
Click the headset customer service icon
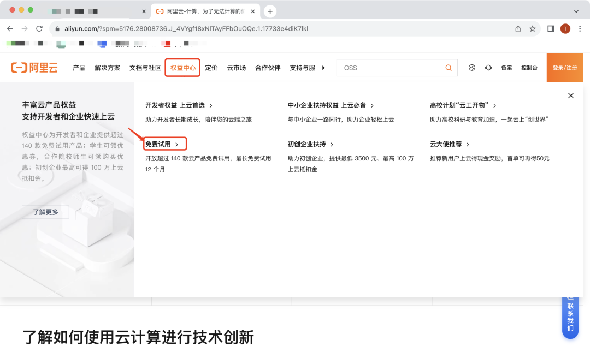pyautogui.click(x=488, y=67)
